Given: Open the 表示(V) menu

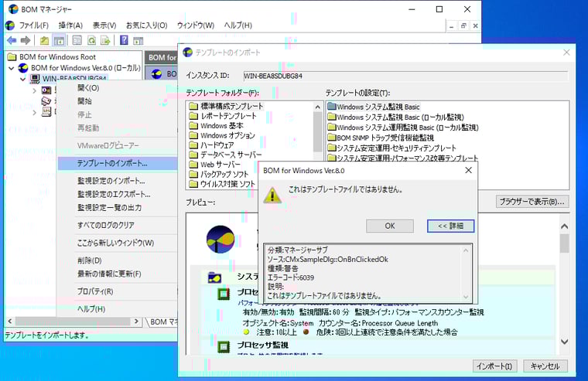Looking at the screenshot, I should [104, 26].
